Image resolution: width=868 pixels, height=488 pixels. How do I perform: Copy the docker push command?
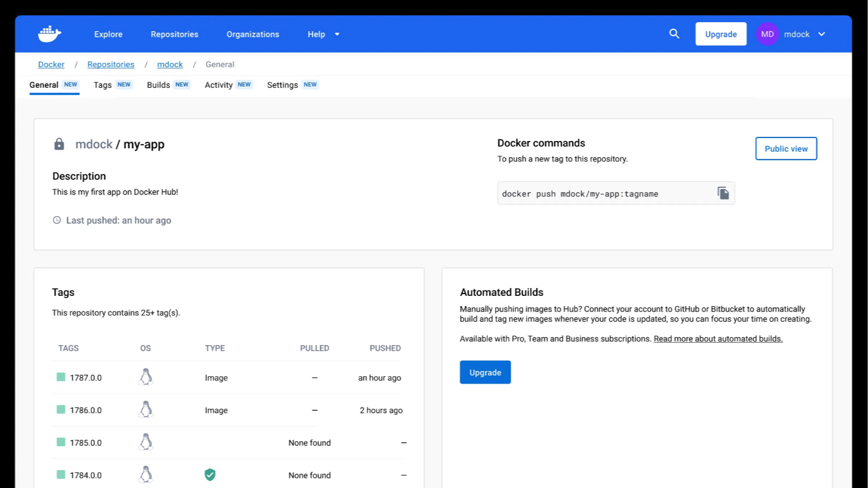[x=723, y=193]
